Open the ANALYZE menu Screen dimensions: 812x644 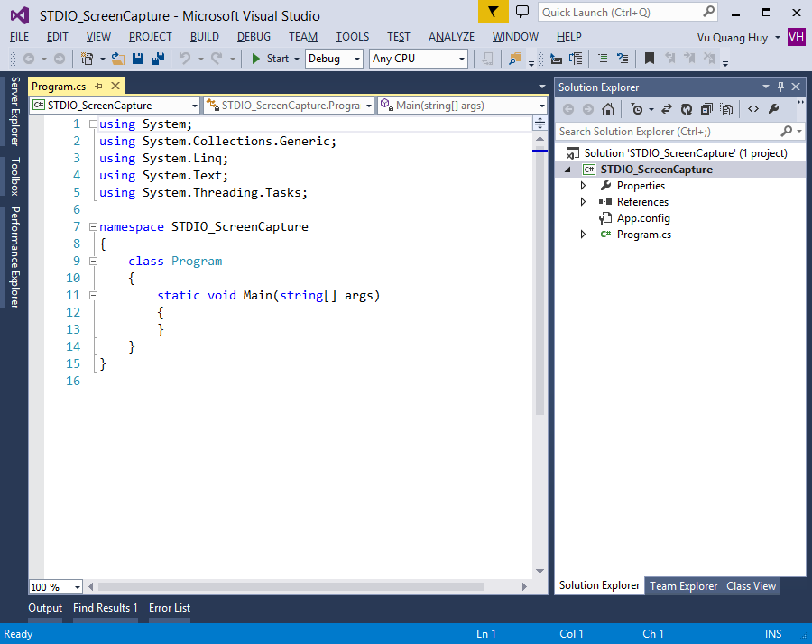[x=452, y=37]
